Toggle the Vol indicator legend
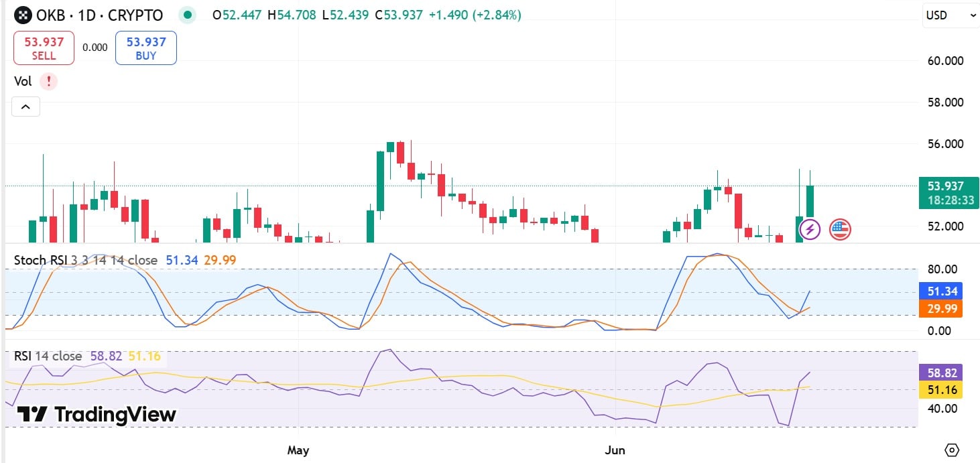 point(21,81)
